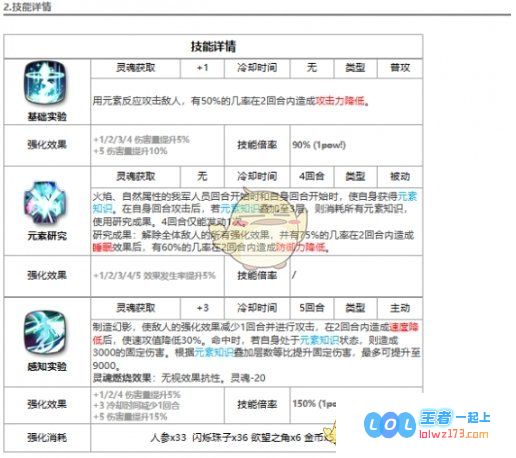Click the 被动 type cell
516x458 pixels.
[400, 176]
